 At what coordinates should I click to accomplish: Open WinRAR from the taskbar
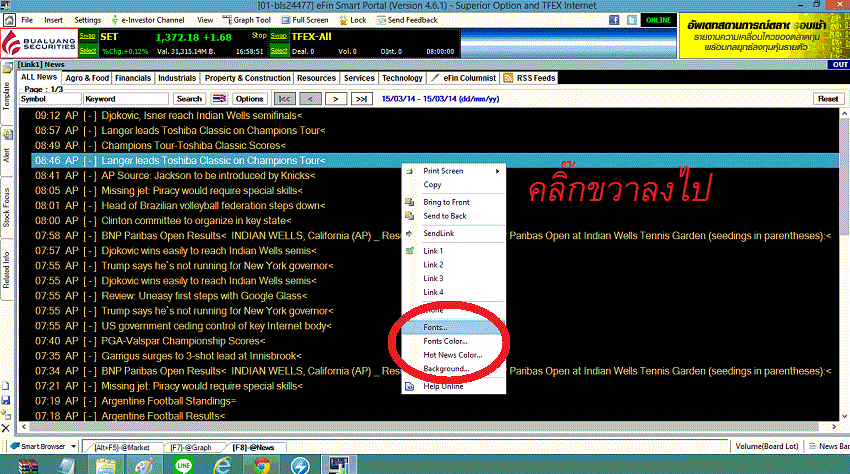point(28,465)
